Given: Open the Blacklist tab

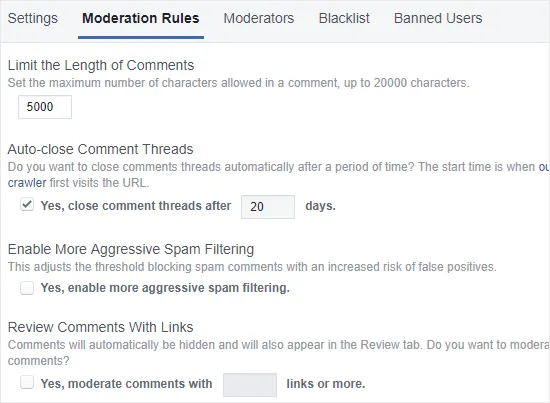Looking at the screenshot, I should [x=344, y=18].
